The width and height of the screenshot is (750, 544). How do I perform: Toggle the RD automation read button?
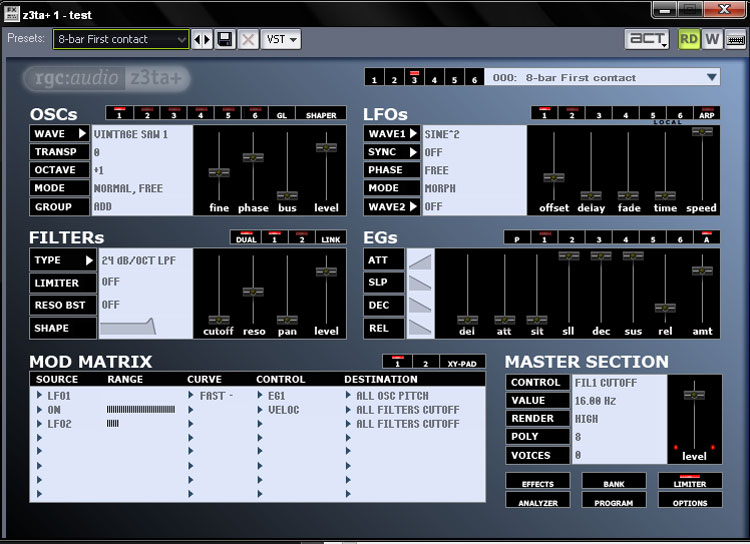coord(688,39)
